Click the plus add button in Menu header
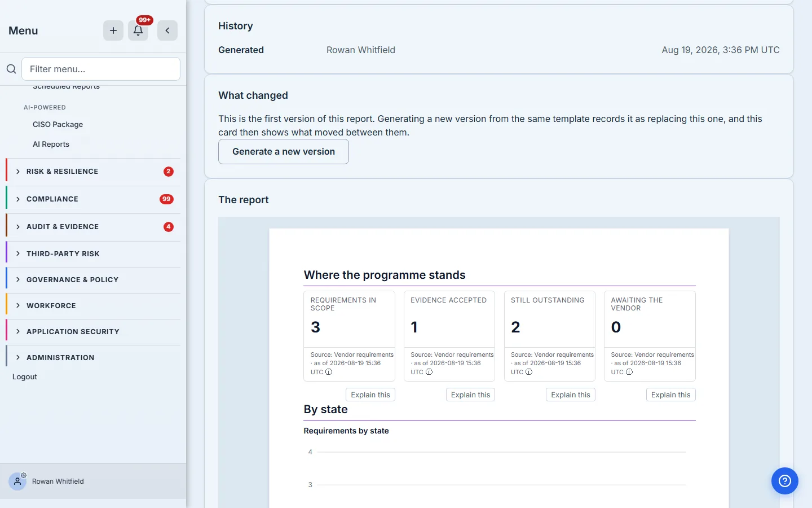Viewport: 812px width, 508px height. click(113, 30)
